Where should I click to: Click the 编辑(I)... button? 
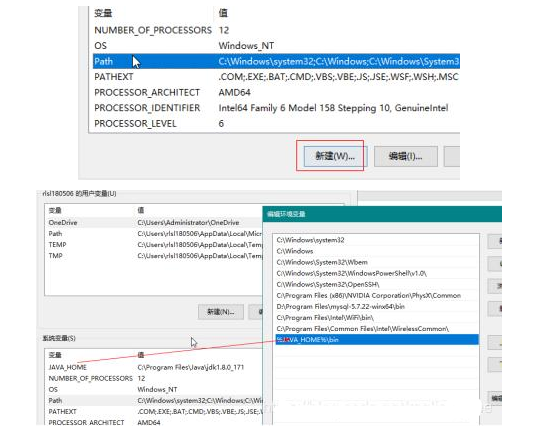pos(406,156)
